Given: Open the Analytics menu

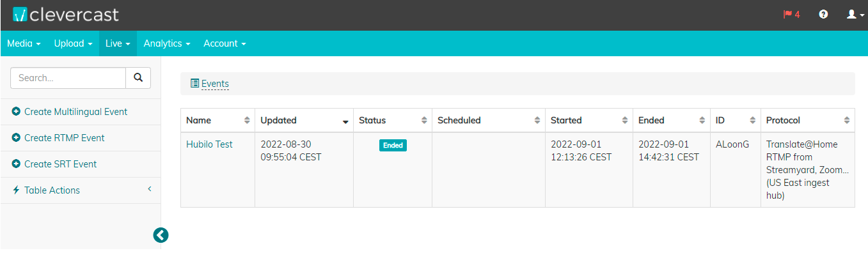Looking at the screenshot, I should point(167,43).
